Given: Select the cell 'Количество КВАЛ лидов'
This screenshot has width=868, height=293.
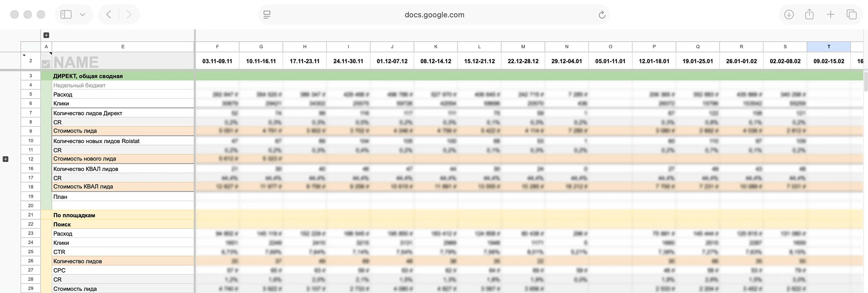Looking at the screenshot, I should 123,169.
